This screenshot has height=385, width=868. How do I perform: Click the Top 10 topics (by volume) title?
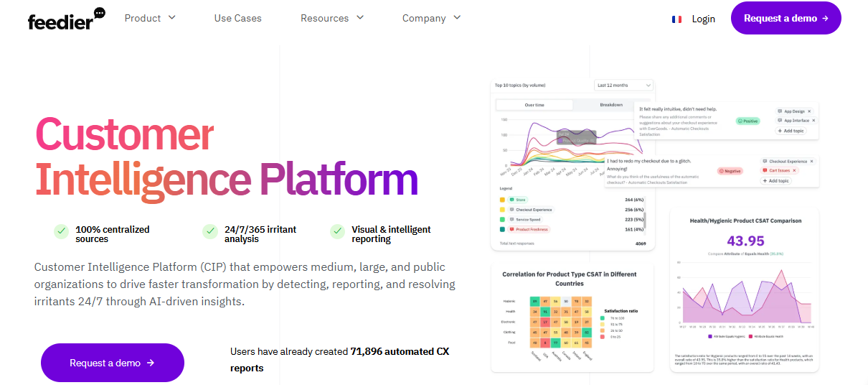[520, 85]
